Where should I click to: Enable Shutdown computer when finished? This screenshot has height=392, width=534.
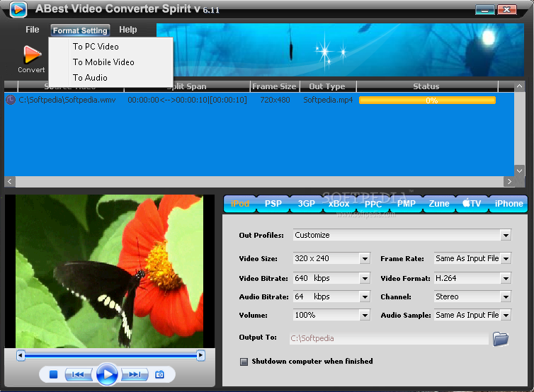[244, 362]
